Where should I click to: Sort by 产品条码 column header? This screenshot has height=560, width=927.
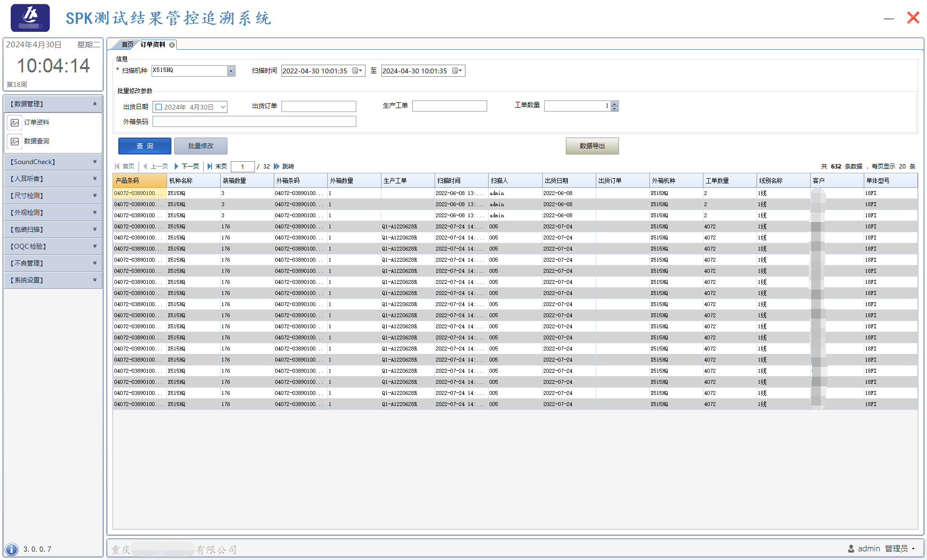[140, 181]
